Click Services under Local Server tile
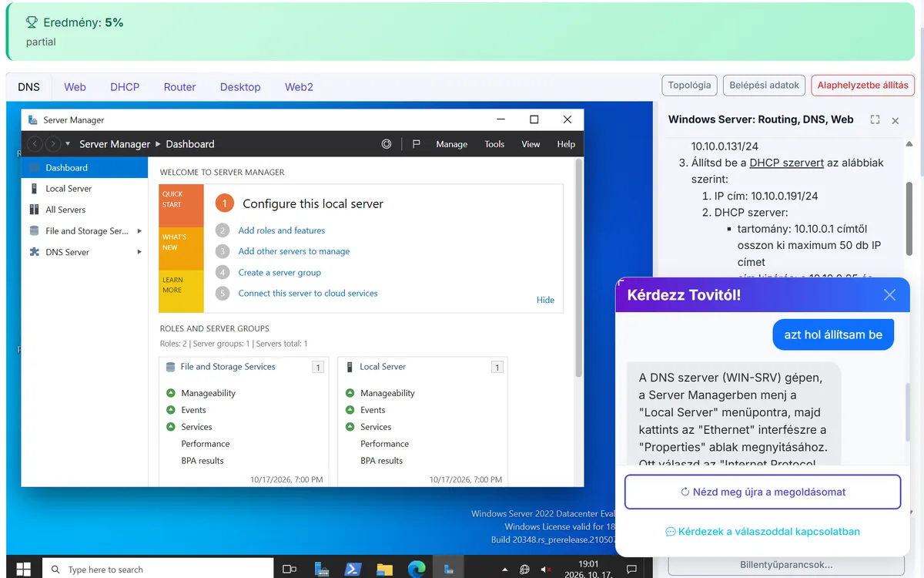 (x=376, y=427)
